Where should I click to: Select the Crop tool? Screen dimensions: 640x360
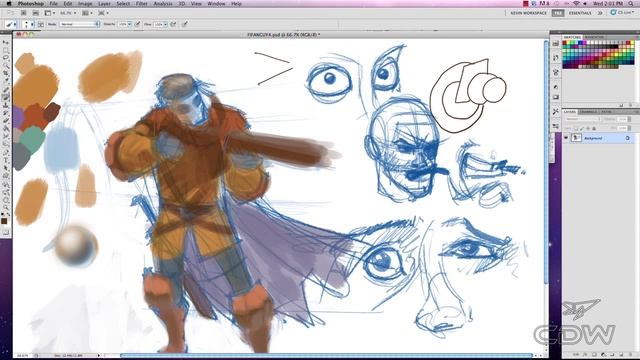(6, 73)
